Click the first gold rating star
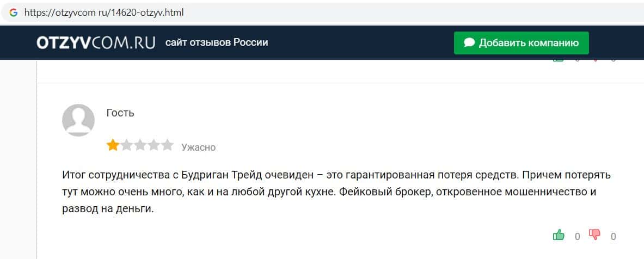 tap(113, 145)
